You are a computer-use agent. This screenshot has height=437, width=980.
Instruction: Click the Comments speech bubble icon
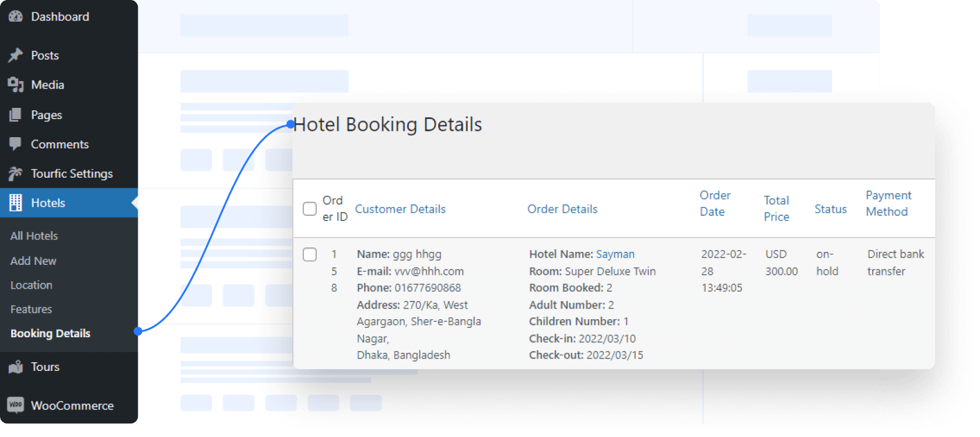(16, 144)
